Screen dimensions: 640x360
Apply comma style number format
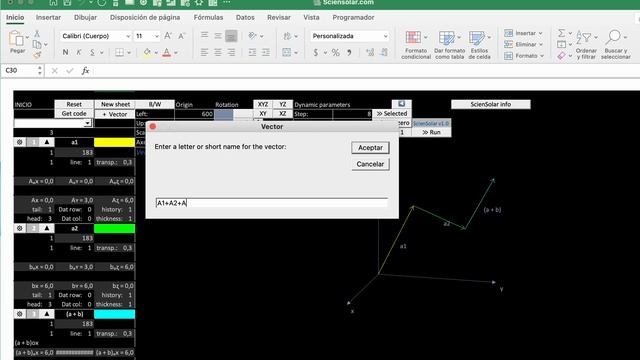click(x=349, y=53)
